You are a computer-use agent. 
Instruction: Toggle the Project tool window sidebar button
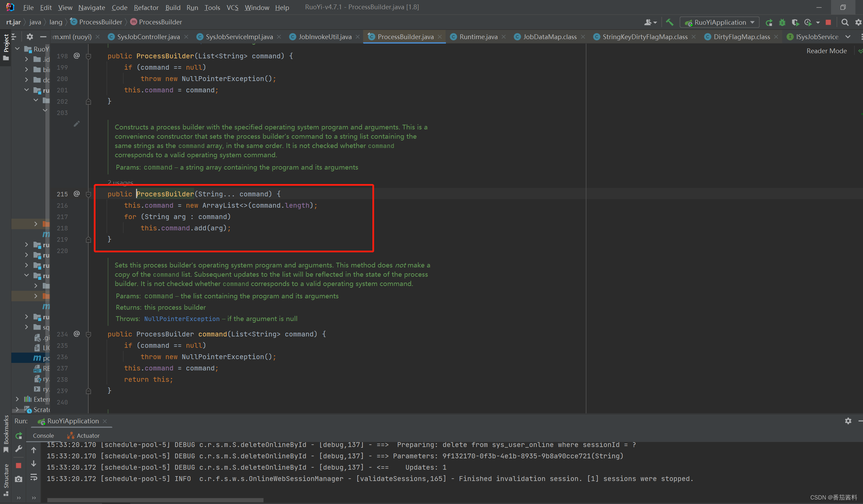tap(6, 47)
